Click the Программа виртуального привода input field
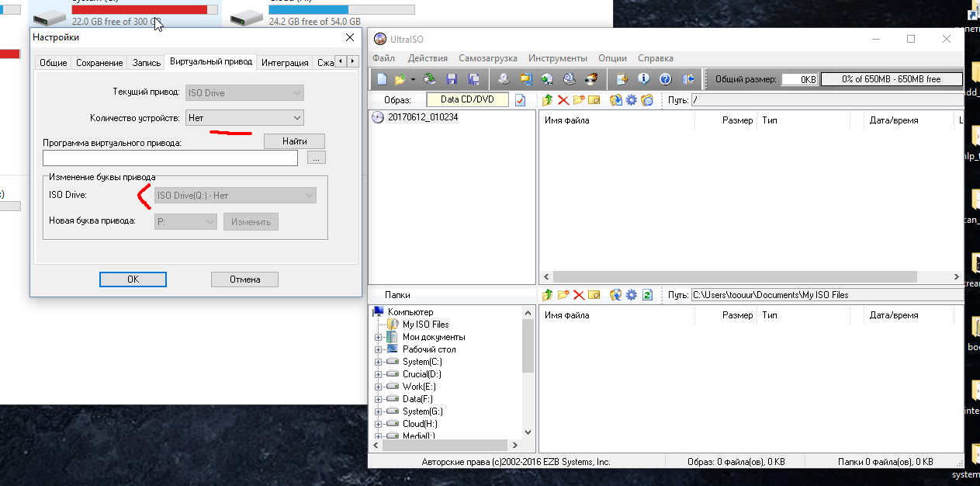 tap(170, 158)
